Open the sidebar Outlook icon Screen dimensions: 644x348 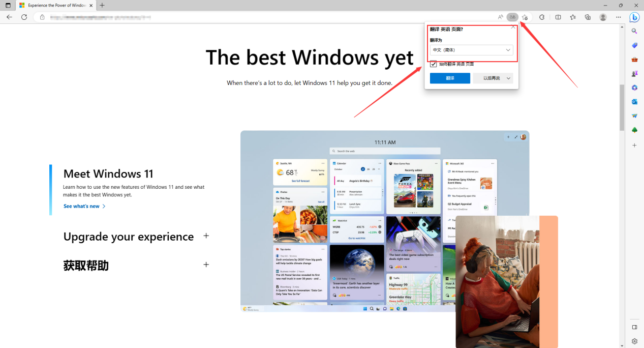click(634, 102)
